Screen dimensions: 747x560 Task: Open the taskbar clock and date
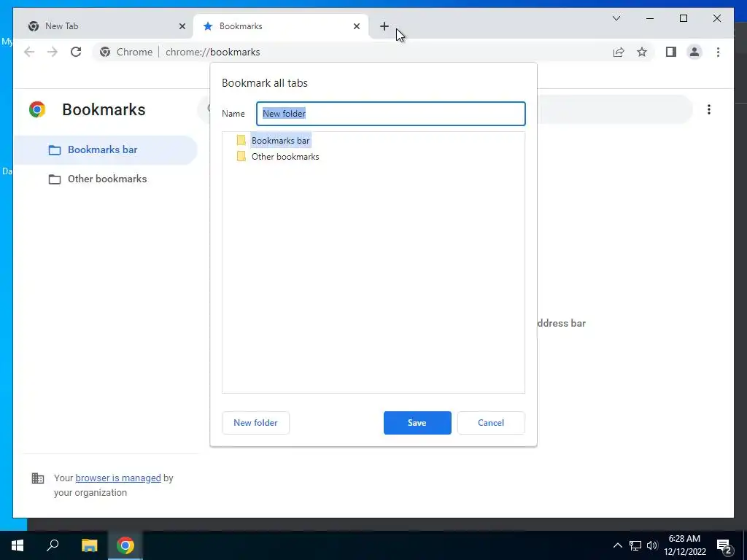point(684,545)
